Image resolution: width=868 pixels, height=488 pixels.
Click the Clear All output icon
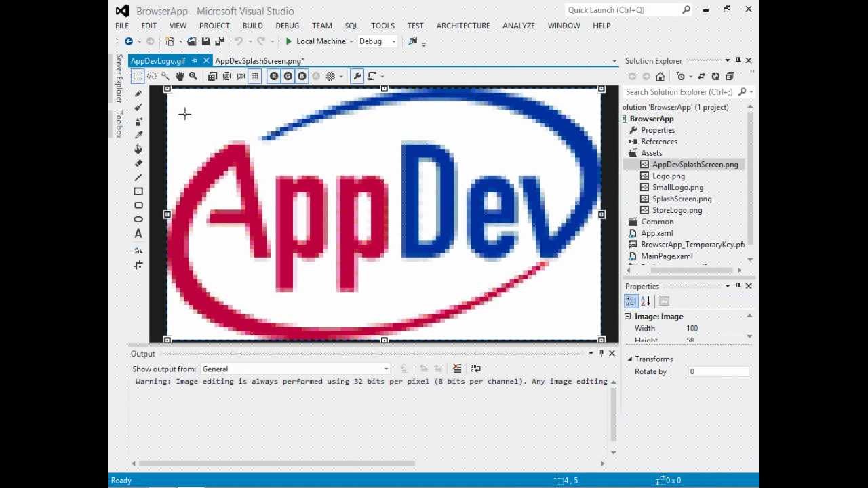[457, 369]
